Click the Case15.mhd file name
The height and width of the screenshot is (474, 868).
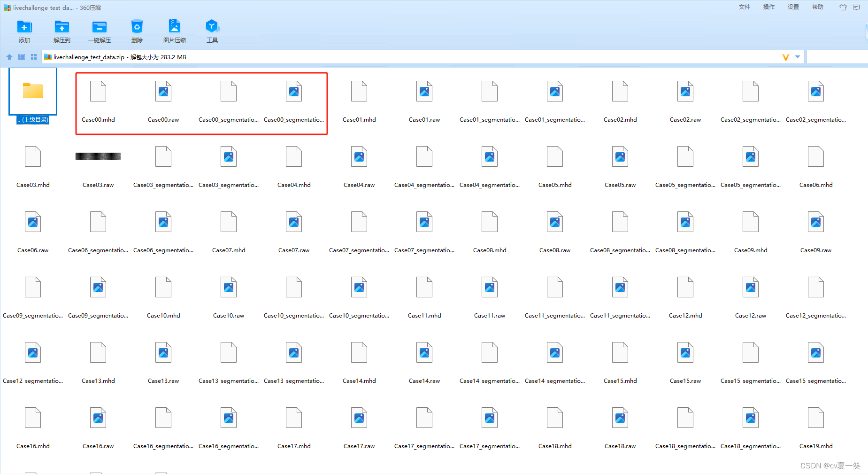[x=620, y=381]
